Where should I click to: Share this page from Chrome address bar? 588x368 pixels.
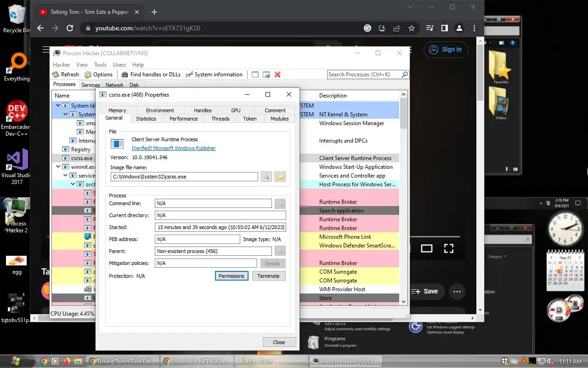coord(397,28)
